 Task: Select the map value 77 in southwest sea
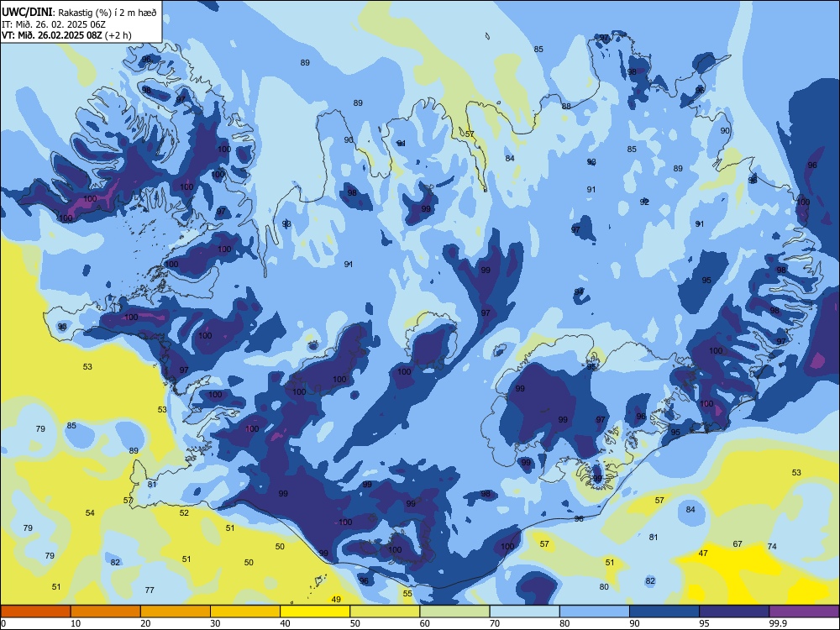(x=150, y=590)
